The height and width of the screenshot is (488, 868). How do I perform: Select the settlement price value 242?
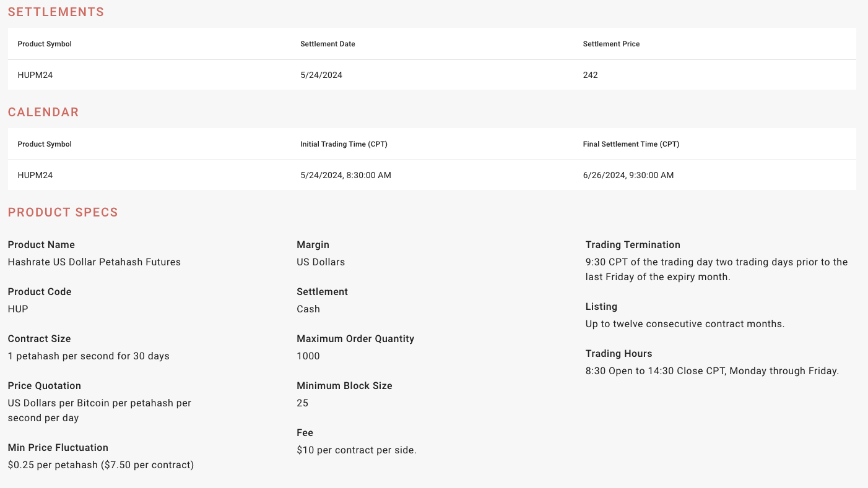[591, 75]
